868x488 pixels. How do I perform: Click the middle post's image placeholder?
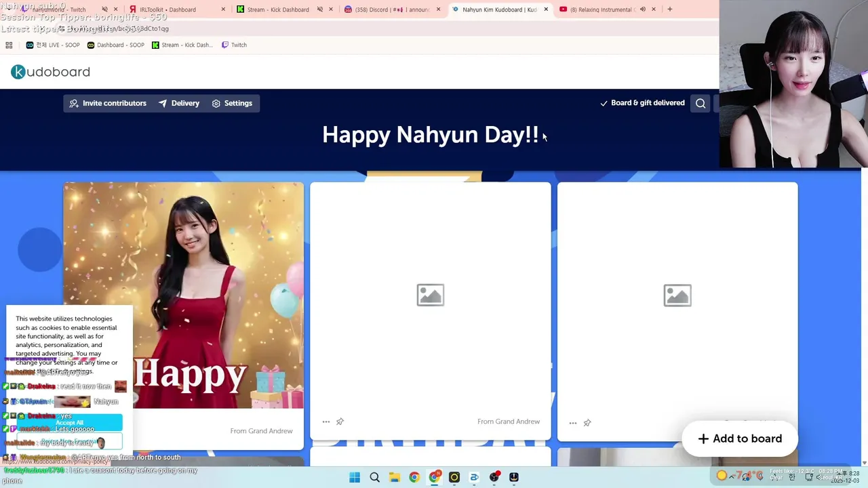[x=431, y=296]
